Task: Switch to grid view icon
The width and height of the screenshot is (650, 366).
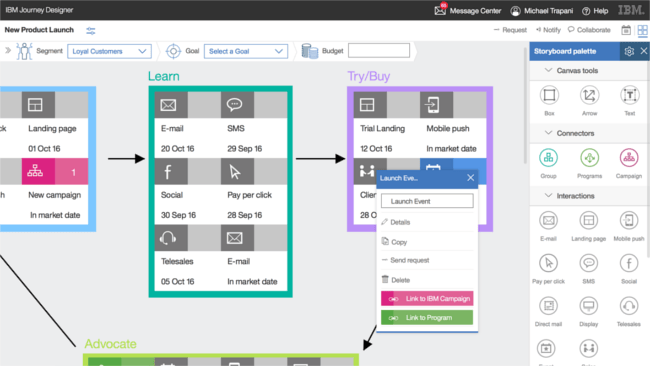Action: [x=643, y=30]
